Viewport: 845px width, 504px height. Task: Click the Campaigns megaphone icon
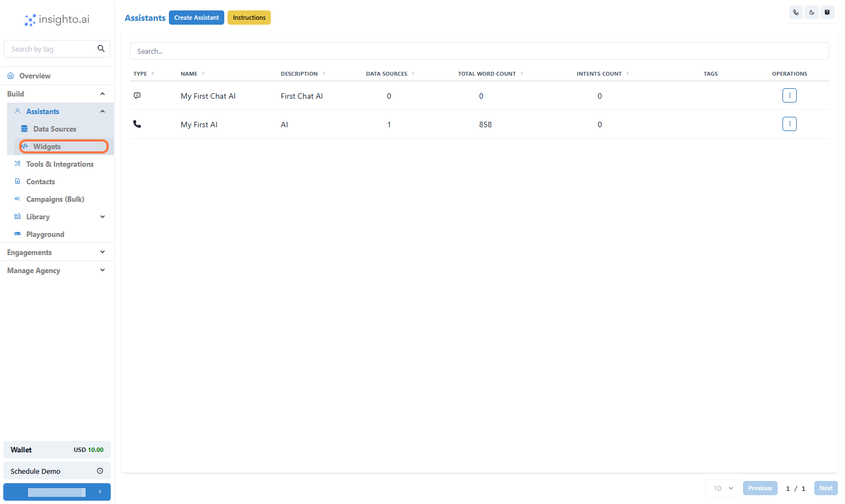18,199
